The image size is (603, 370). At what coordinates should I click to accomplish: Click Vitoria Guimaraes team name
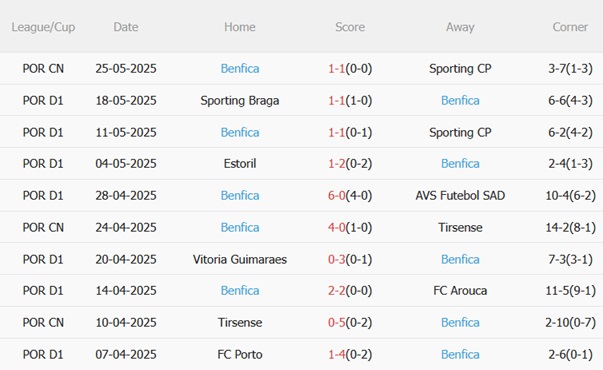(240, 259)
